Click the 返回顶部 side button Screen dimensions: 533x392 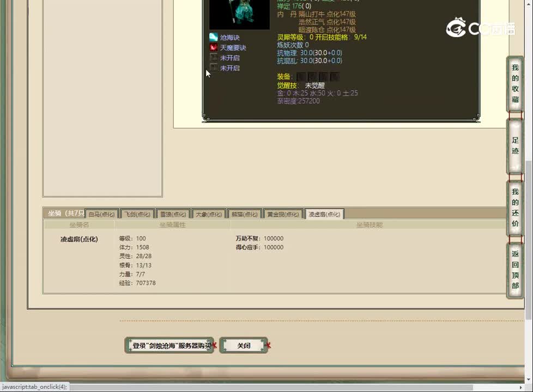pos(516,269)
